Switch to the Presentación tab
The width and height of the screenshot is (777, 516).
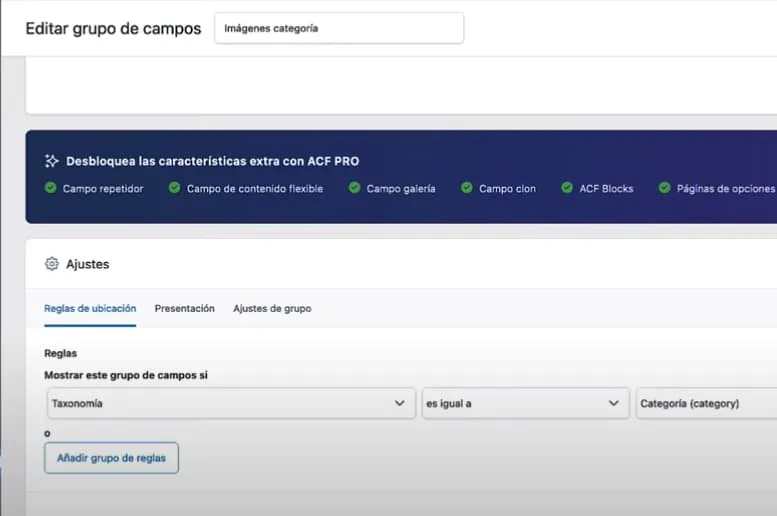[x=184, y=308]
